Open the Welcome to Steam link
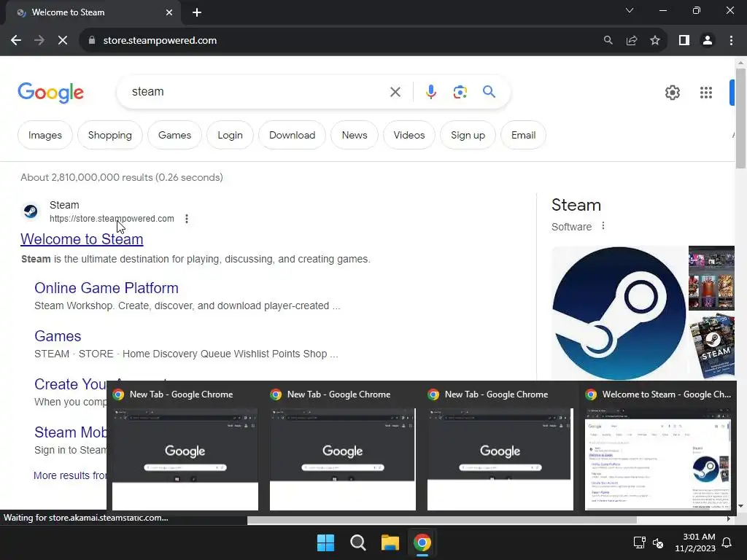747x560 pixels. [82, 239]
